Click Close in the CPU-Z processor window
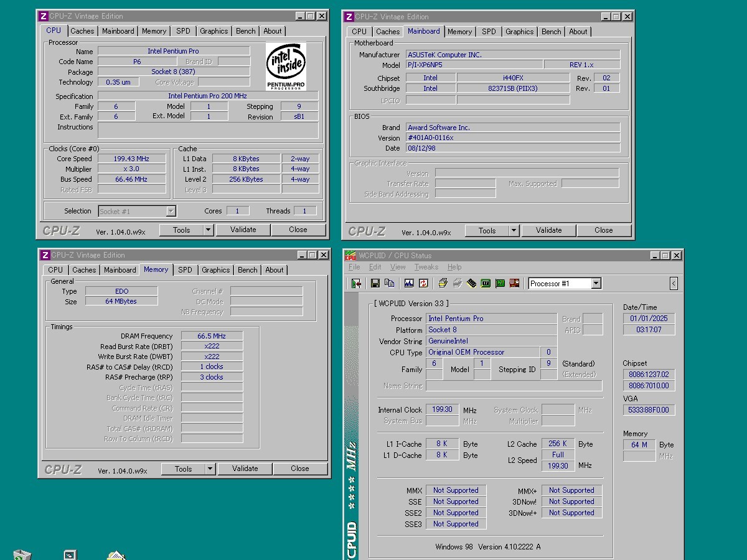 coord(298,230)
